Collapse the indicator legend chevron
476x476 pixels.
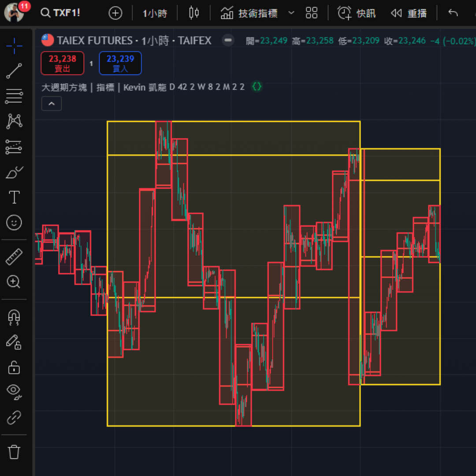click(52, 104)
